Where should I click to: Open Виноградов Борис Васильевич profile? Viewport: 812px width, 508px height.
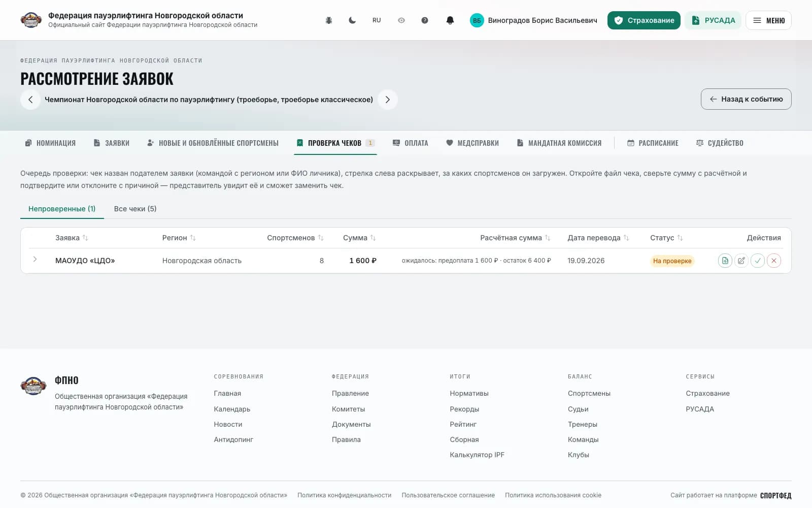543,20
